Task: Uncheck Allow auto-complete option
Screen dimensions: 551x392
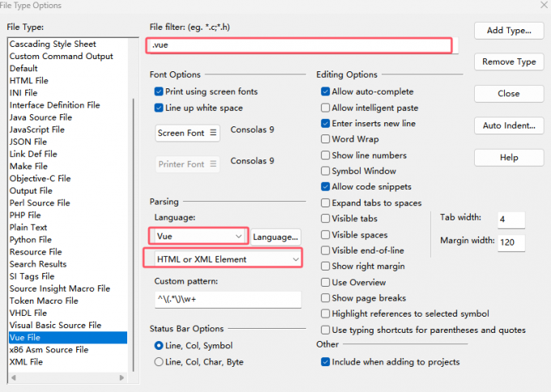Action: pos(325,92)
